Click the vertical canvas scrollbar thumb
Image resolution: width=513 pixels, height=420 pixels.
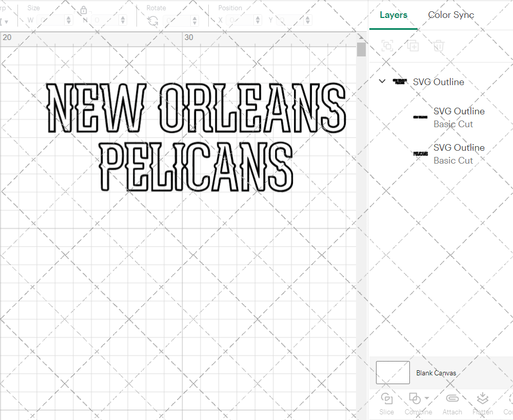(361, 49)
